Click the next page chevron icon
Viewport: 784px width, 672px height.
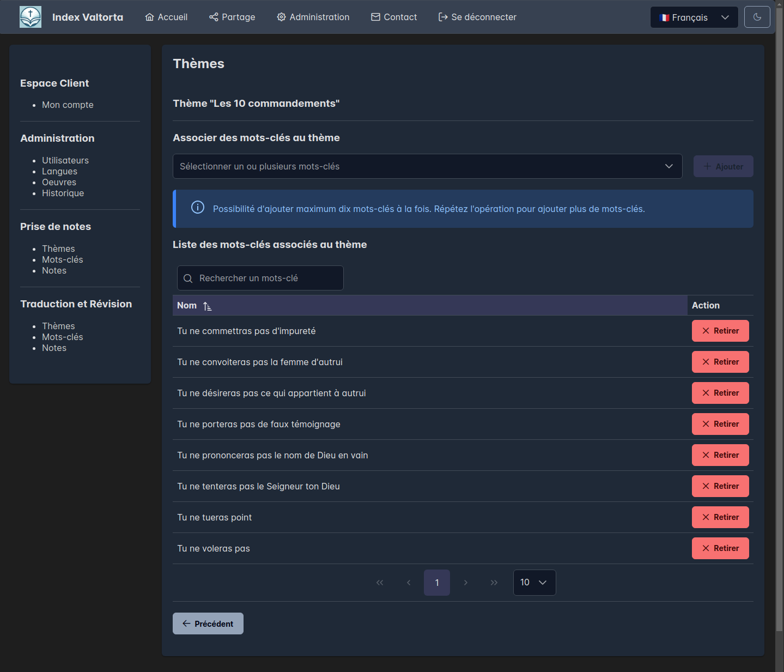point(465,583)
